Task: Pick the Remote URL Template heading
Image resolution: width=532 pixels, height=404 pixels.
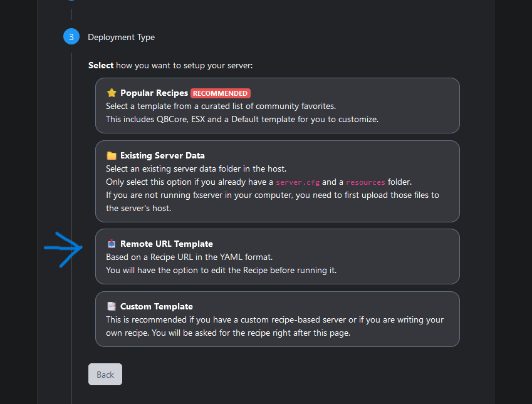Action: click(167, 244)
